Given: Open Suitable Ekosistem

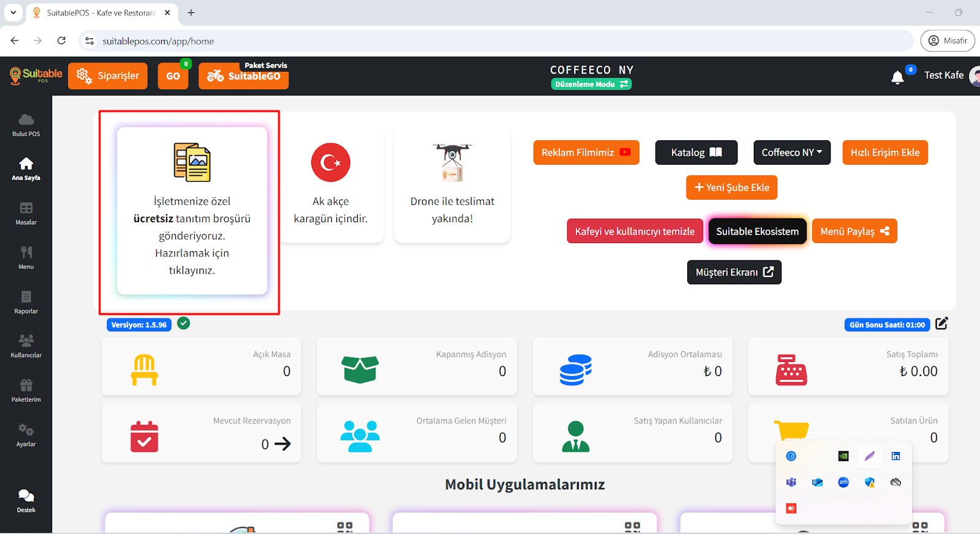Looking at the screenshot, I should (758, 231).
